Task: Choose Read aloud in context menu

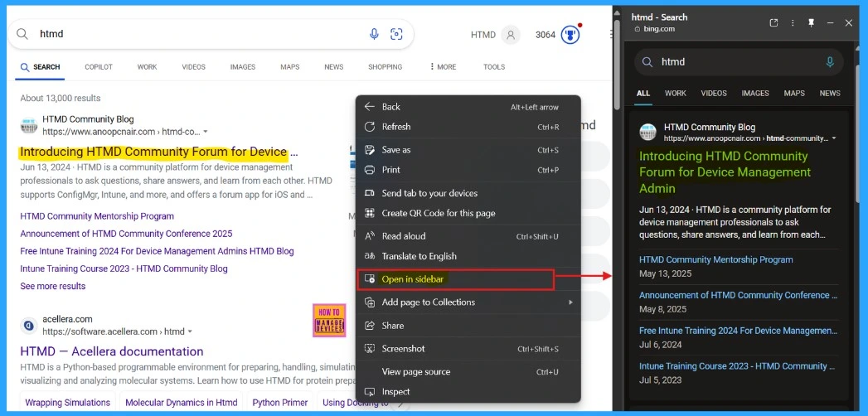Action: [x=468, y=236]
